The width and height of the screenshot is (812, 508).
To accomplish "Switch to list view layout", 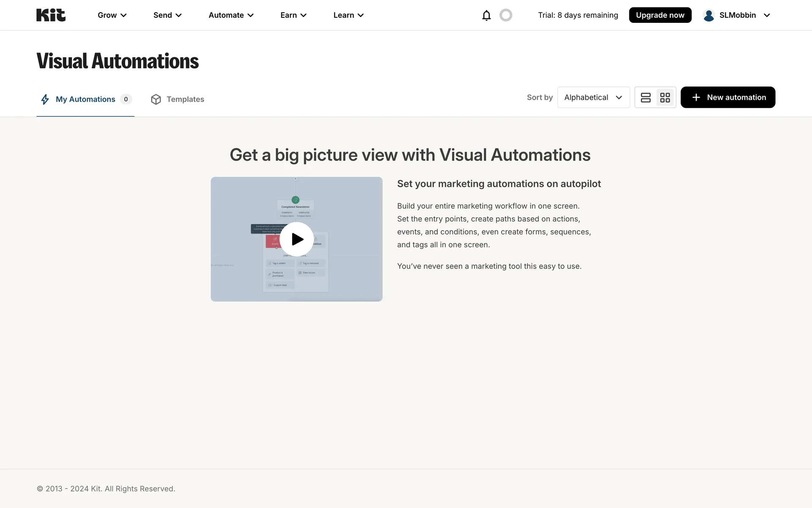I will 645,97.
